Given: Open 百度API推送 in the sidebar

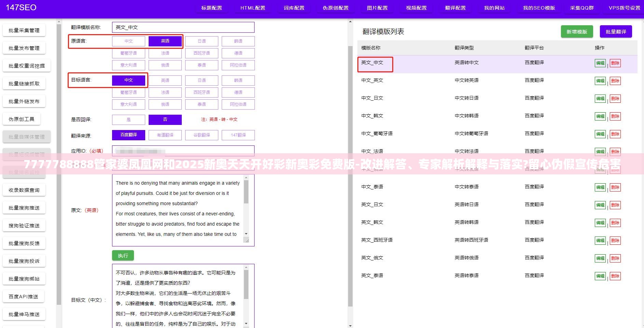Looking at the screenshot, I should [x=23, y=297].
